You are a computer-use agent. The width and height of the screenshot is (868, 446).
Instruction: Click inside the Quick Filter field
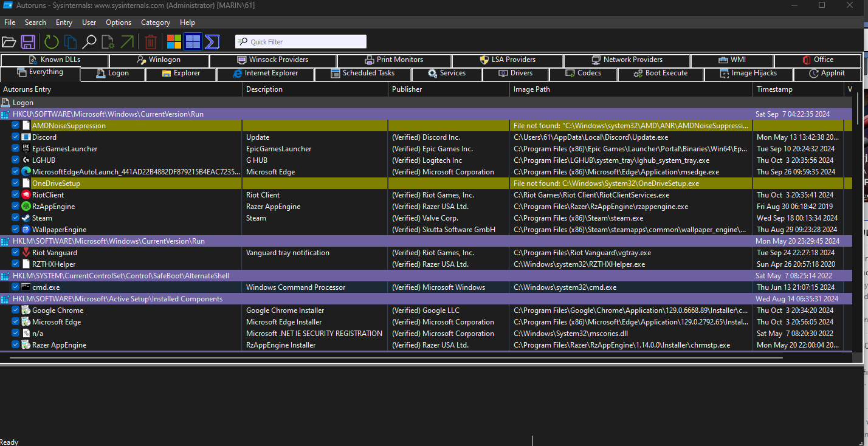coord(301,42)
